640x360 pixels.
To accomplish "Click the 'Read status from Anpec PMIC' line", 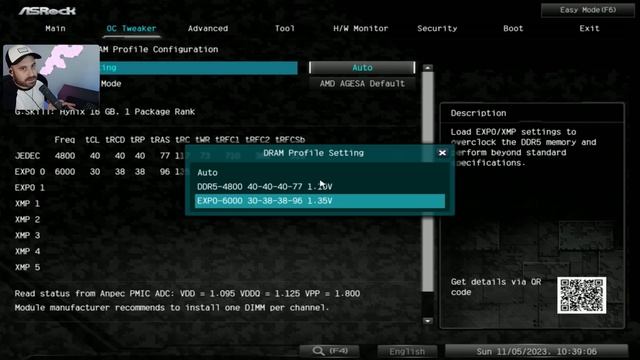I will pos(187,293).
